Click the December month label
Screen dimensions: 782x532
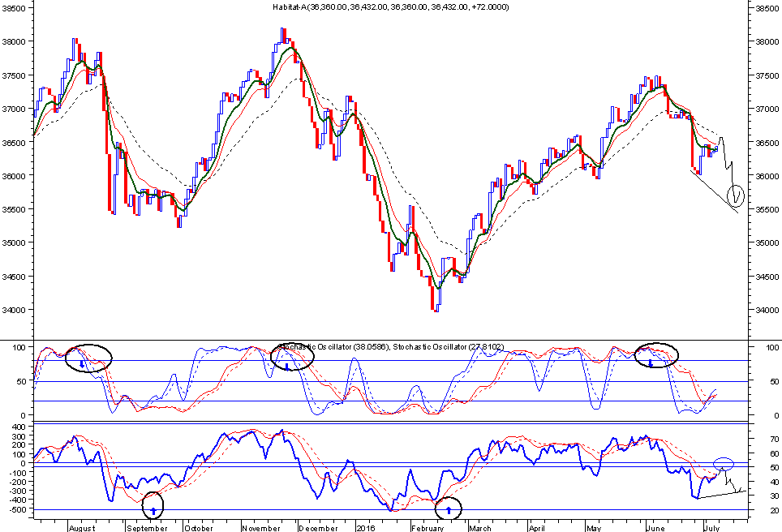(x=318, y=528)
